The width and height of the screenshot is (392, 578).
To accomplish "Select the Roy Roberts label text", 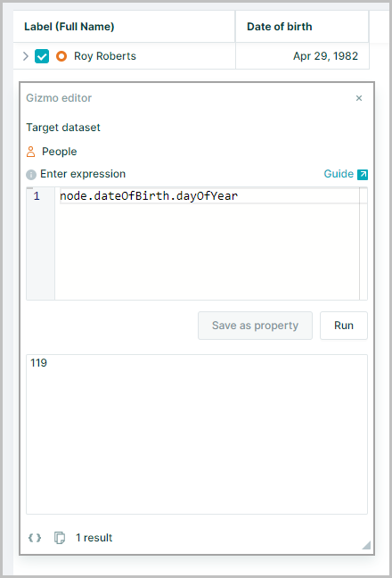I will pos(105,56).
